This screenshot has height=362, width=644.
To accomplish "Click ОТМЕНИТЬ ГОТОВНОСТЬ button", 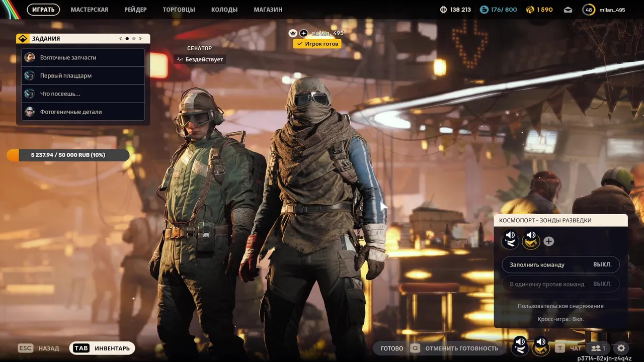I will pos(461,348).
